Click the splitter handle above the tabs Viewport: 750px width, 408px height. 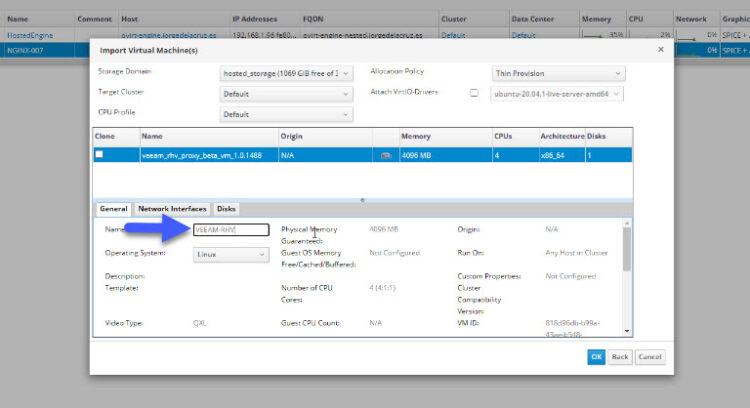coord(362,200)
